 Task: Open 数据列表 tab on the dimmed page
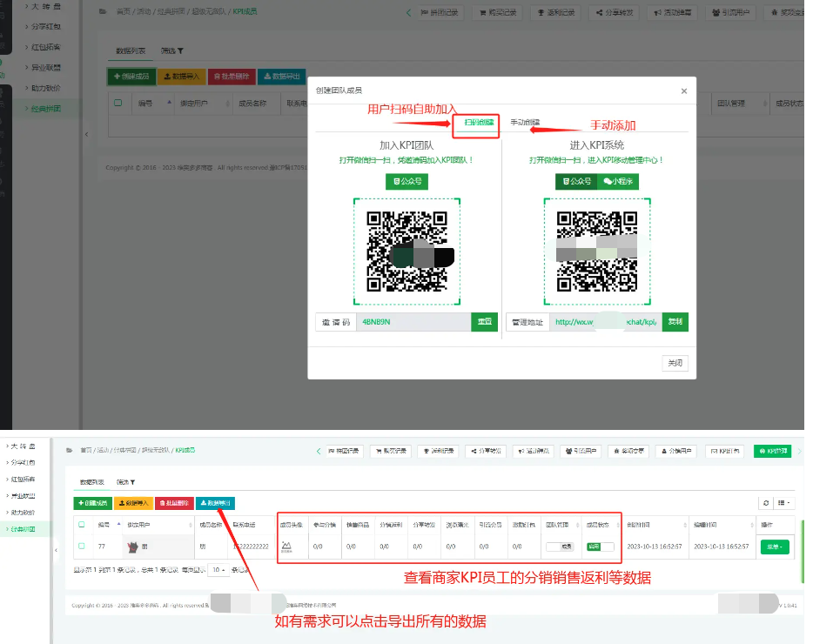point(131,50)
